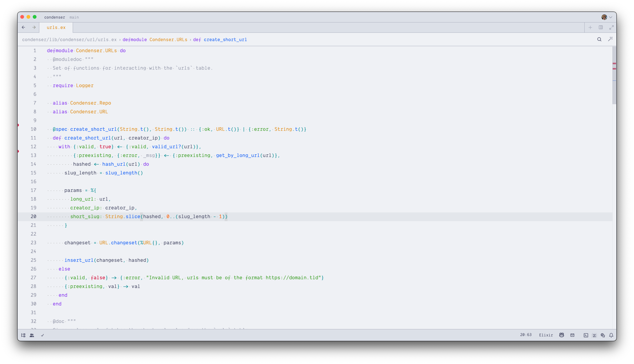Click the cursor position 20:63 indicator
The height and width of the screenshot is (364, 634).
pos(526,335)
